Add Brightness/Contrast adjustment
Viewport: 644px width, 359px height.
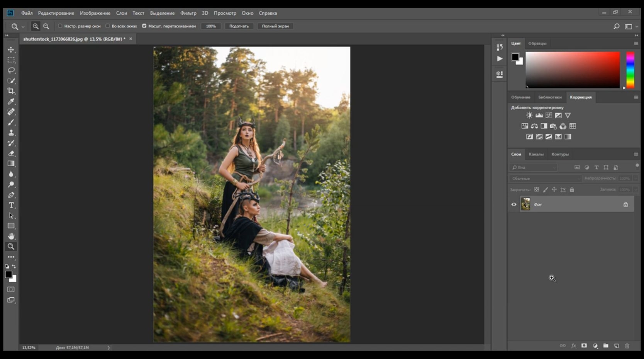(529, 115)
